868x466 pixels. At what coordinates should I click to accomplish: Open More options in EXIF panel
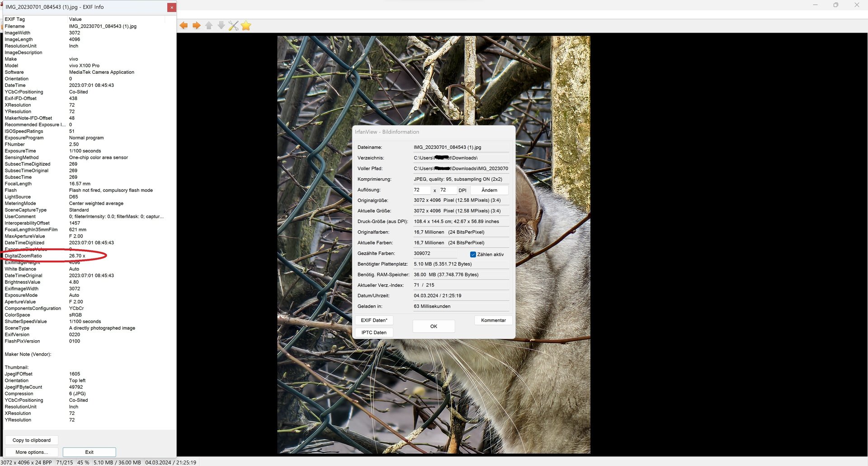[32, 452]
